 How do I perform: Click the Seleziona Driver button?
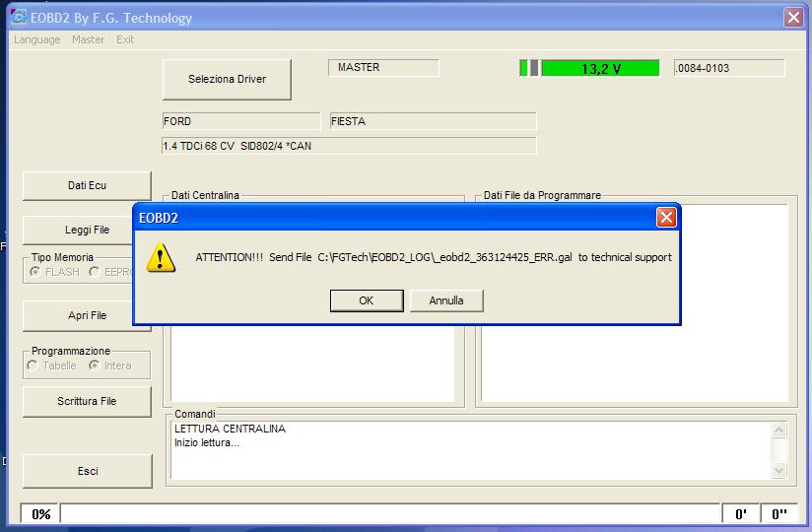(227, 79)
